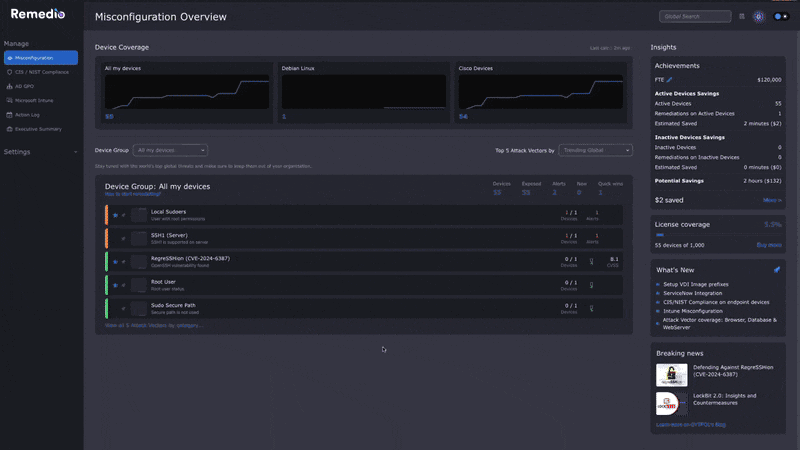Image resolution: width=800 pixels, height=450 pixels.
Task: Open the Action Log page
Action: [41, 115]
